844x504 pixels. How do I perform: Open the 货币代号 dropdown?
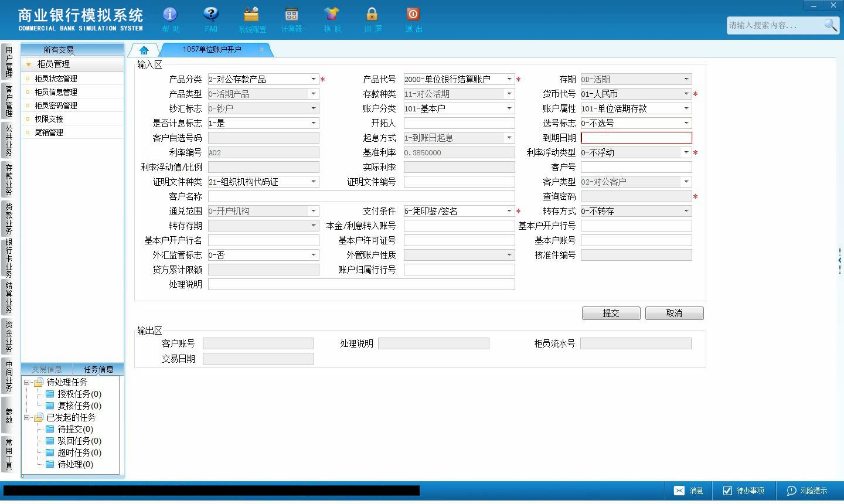686,94
